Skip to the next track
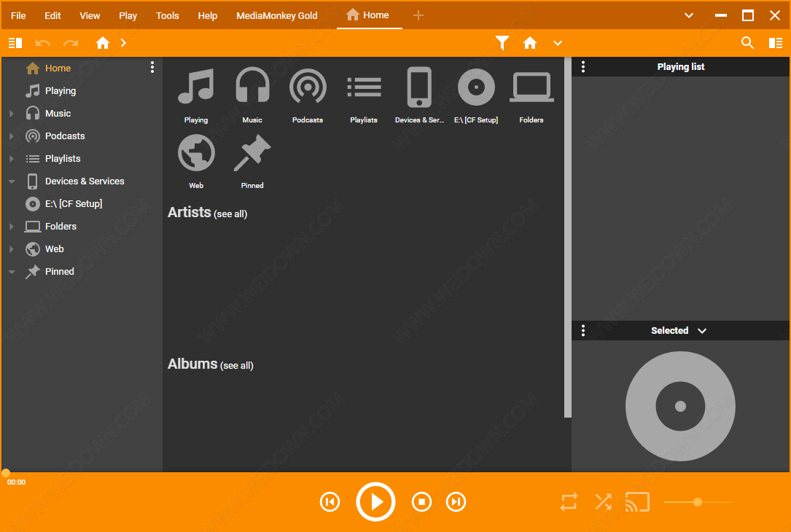Screen dimensions: 791x532 (456, 501)
